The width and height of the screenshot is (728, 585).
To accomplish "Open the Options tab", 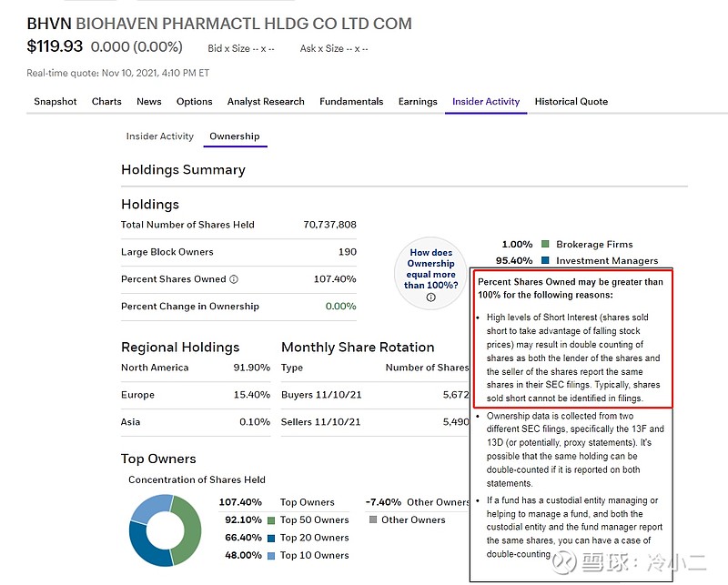I will coord(194,102).
